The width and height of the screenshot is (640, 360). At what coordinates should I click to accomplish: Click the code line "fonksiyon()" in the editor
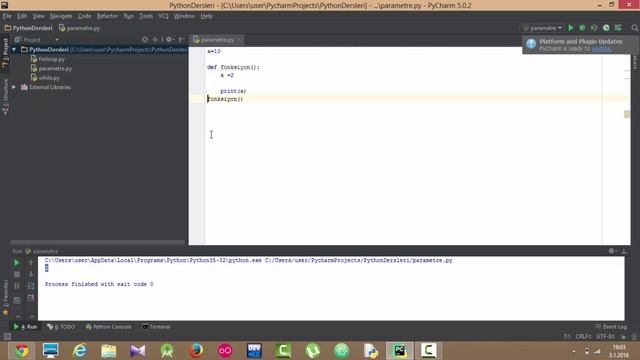[x=225, y=99]
